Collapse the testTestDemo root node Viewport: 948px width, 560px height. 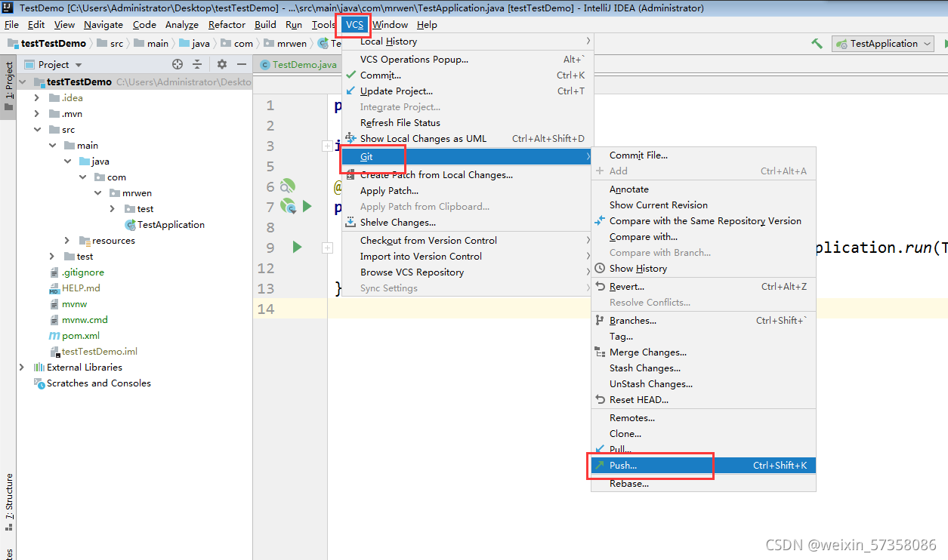[x=22, y=82]
